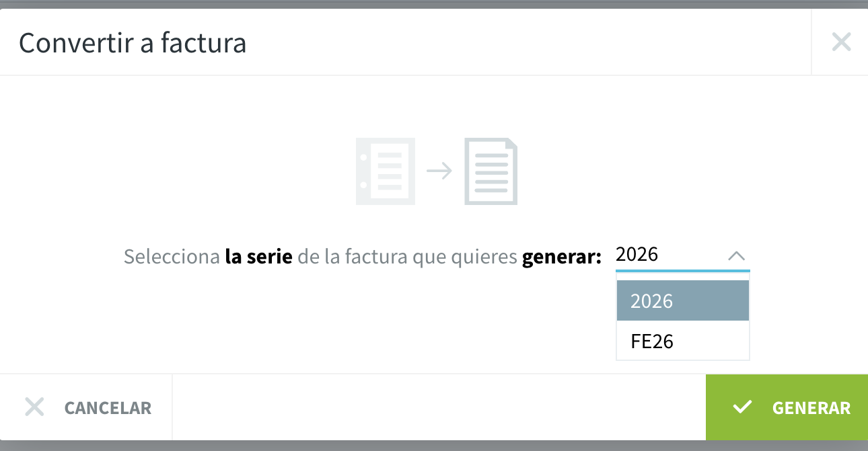Click the checkmark icon on Generar
This screenshot has width=868, height=451.
coord(742,407)
